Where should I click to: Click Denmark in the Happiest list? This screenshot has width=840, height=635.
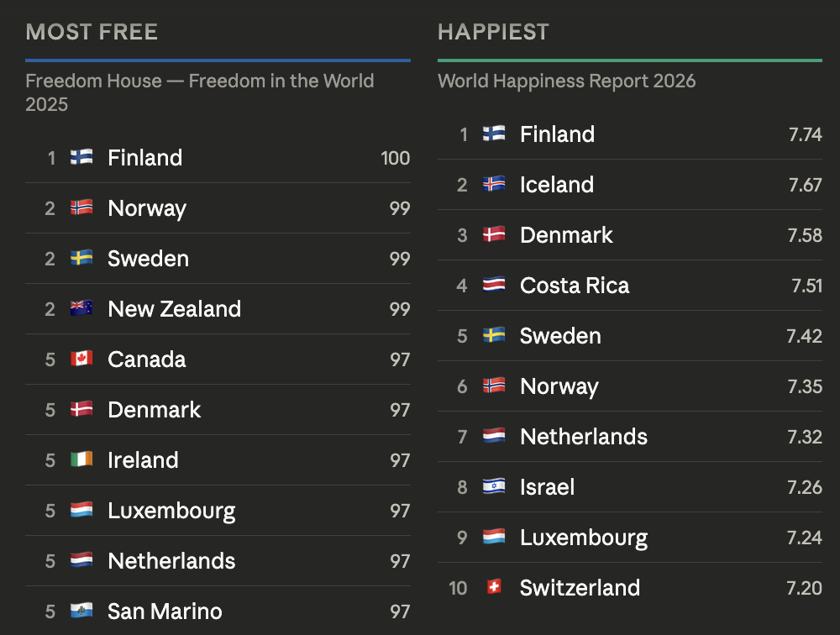pos(566,235)
